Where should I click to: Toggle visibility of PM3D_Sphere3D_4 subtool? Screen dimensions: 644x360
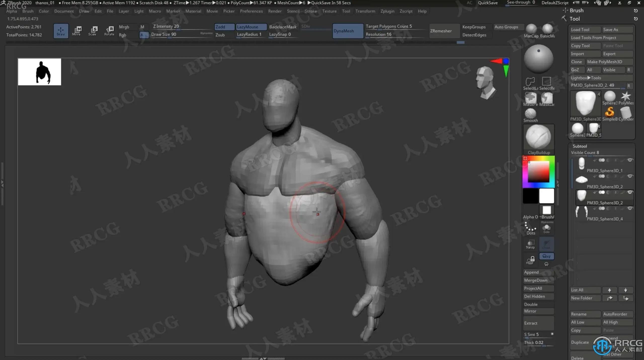(x=630, y=208)
